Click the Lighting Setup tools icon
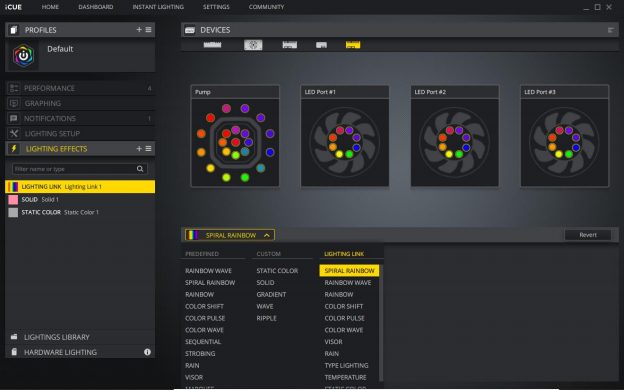 (14, 133)
